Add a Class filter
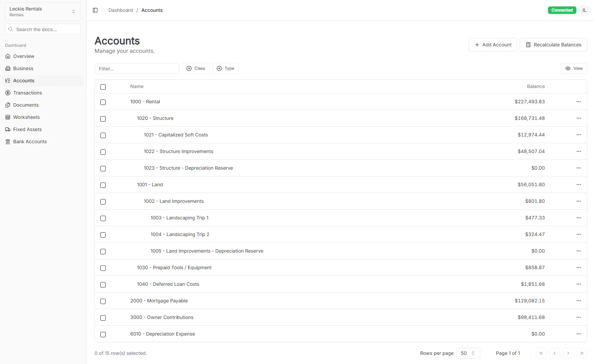This screenshot has width=594, height=364. [x=196, y=68]
